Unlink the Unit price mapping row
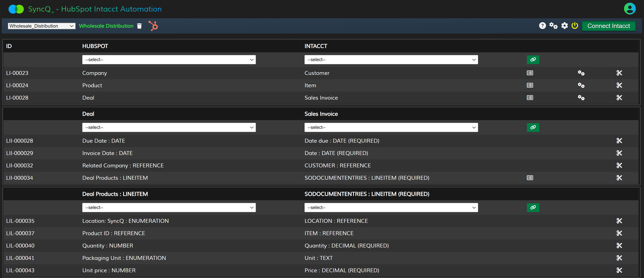This screenshot has height=278, width=644. click(x=619, y=270)
